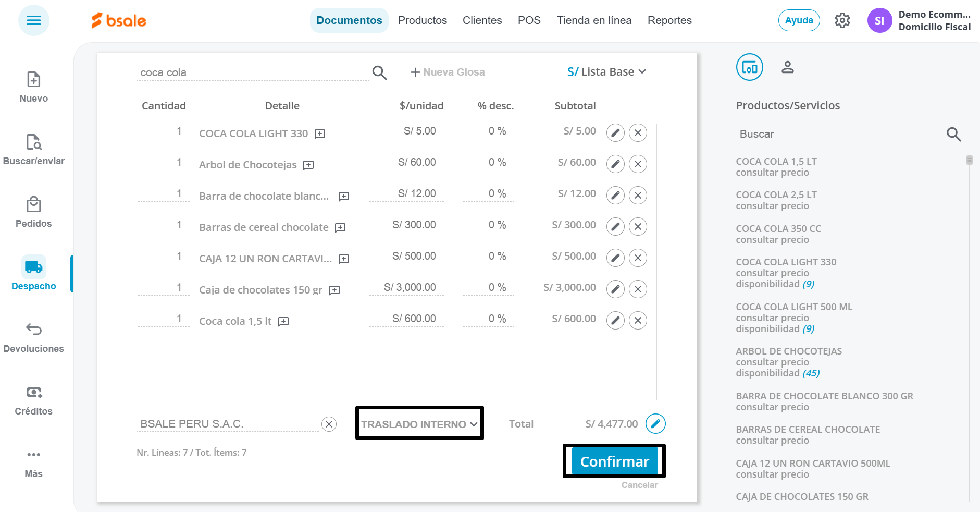Expand CAJA 12 UN RON CARTAVI detail note
This screenshot has height=512, width=980.
(344, 259)
